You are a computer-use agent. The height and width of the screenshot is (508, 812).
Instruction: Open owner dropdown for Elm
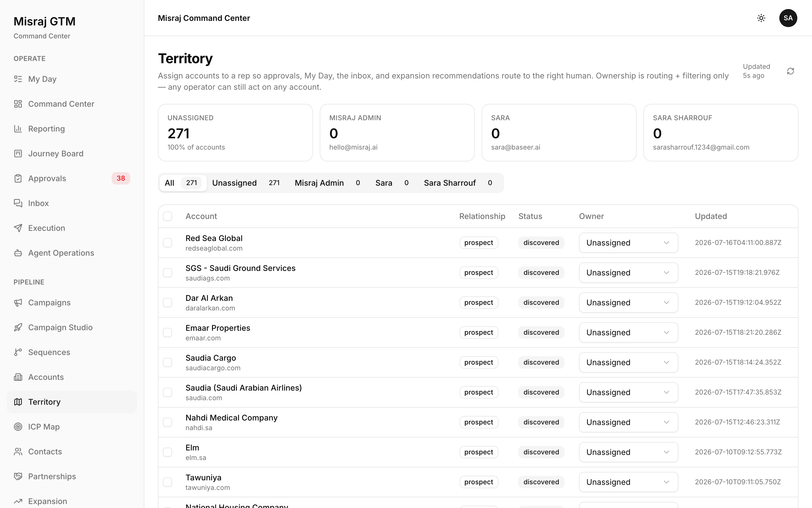point(628,452)
